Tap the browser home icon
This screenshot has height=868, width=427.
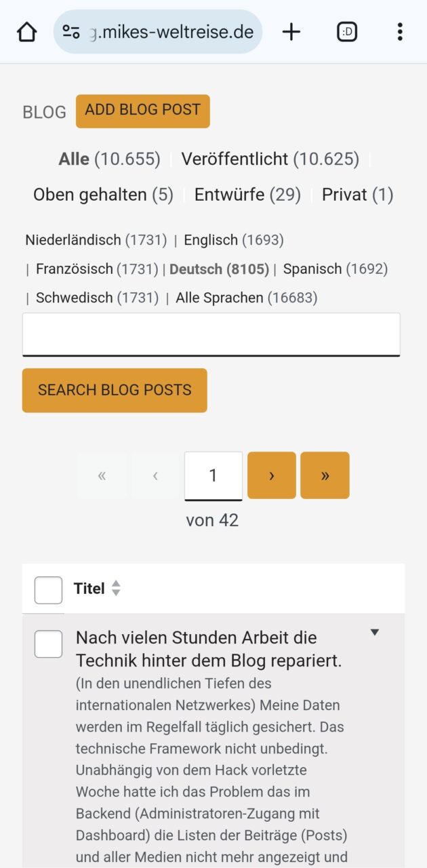26,32
